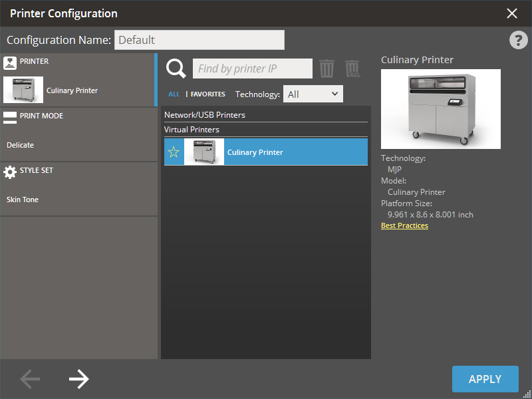Viewport: 532px width, 399px height.
Task: Click the grayed back arrow icon
Action: [x=30, y=379]
